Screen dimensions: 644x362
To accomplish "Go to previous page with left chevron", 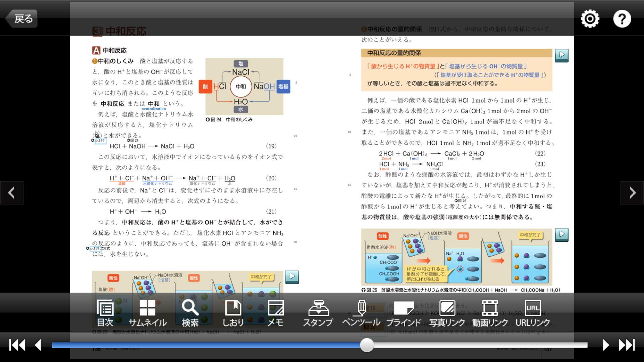I will tap(11, 193).
